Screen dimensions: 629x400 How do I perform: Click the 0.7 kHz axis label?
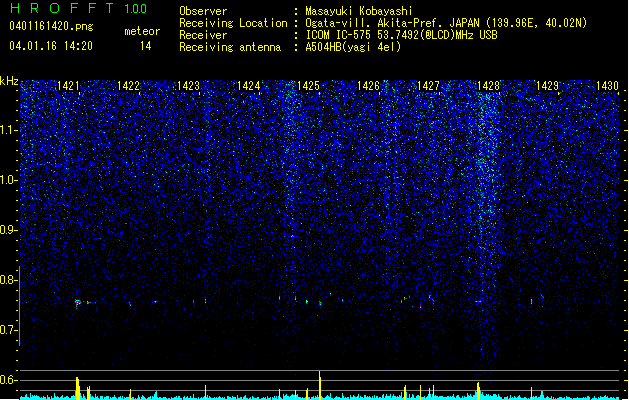[9, 330]
